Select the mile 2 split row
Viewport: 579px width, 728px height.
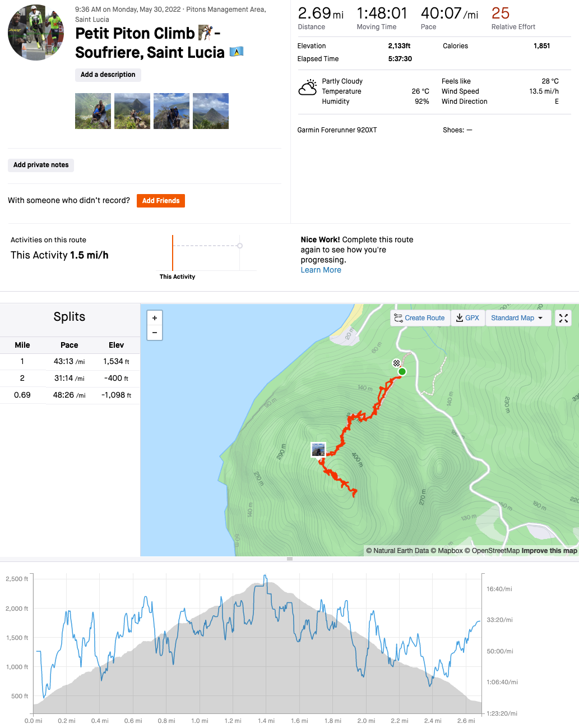70,378
